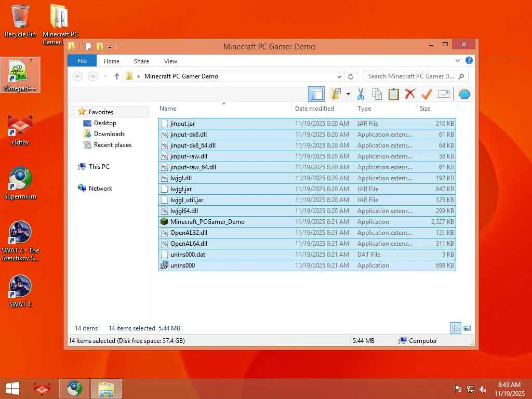Viewport: 532px width, 399px height.
Task: Expand the ribbon with the chevron
Action: 457,60
